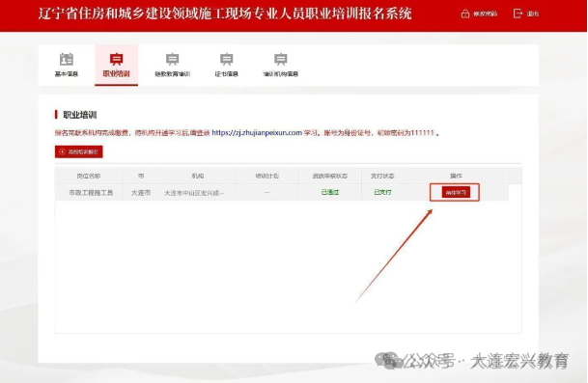The height and width of the screenshot is (383, 588).
Task: Open the 培训机构信息 tab
Action: pyautogui.click(x=281, y=66)
